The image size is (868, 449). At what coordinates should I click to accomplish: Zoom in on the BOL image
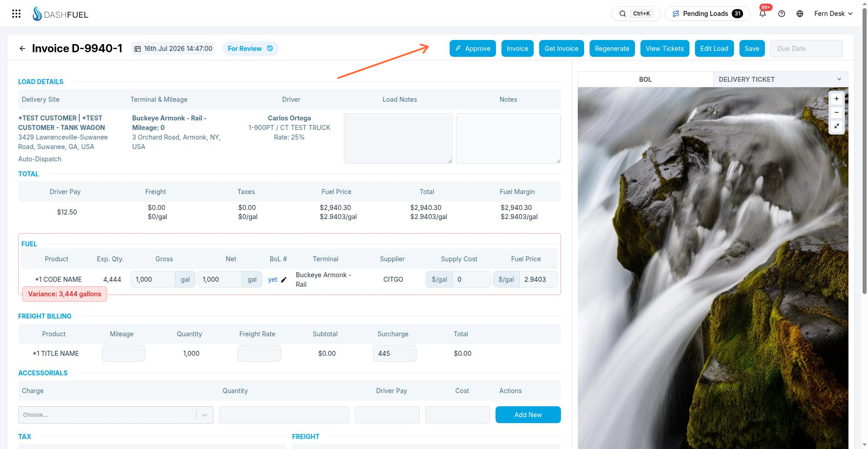[837, 99]
